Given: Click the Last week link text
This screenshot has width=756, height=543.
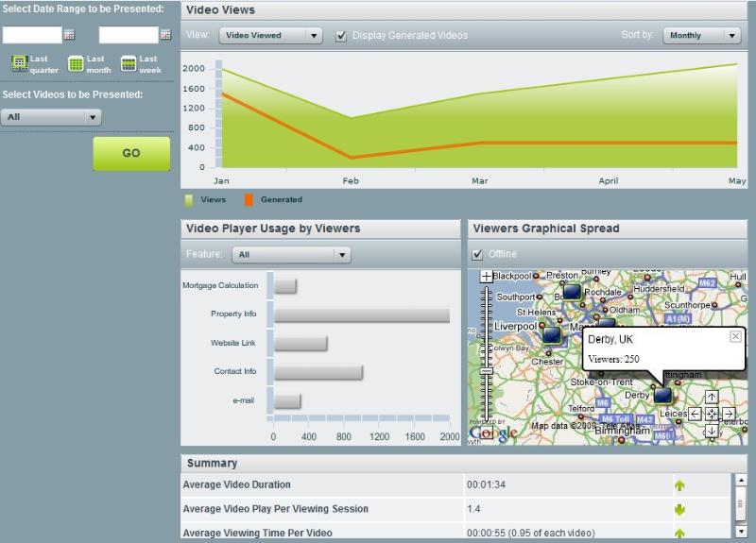Looking at the screenshot, I should 150,64.
